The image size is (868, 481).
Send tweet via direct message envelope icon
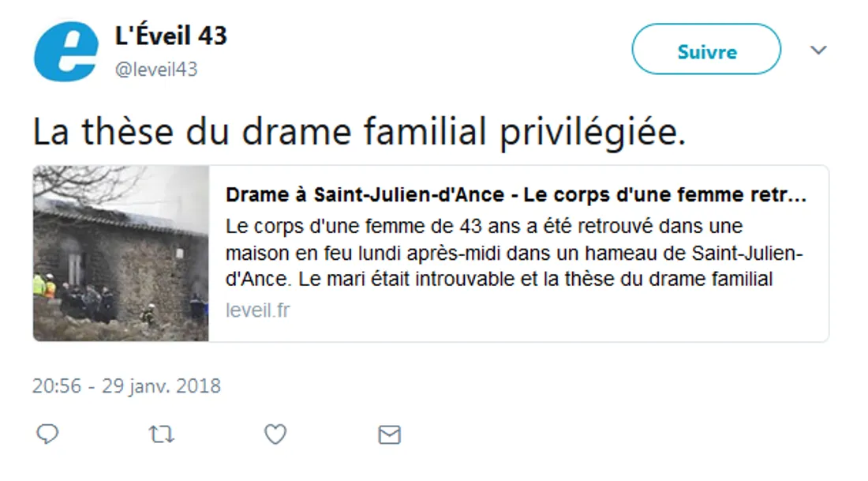point(389,434)
